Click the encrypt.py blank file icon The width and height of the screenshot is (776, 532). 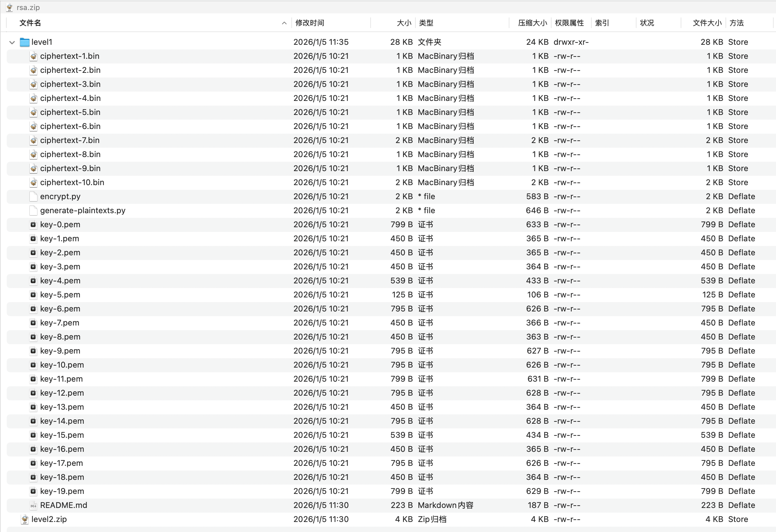point(33,196)
